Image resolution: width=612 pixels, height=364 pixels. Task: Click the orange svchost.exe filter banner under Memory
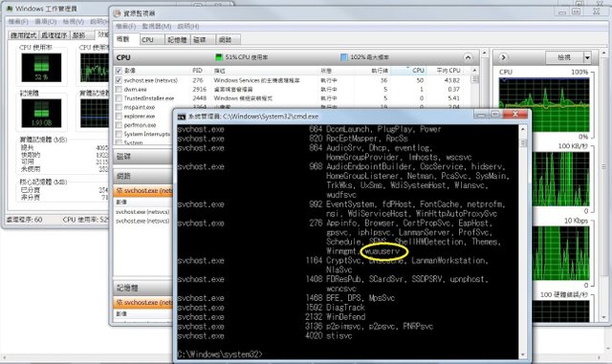click(143, 302)
